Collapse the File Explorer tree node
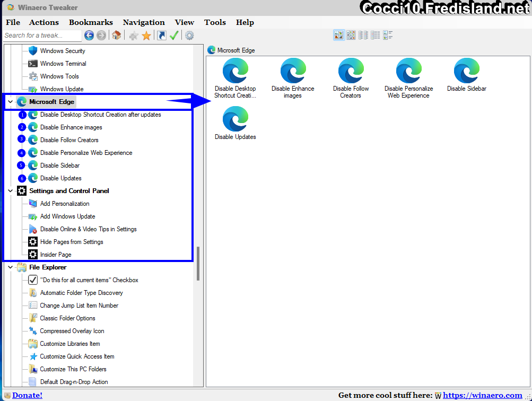 (x=11, y=267)
